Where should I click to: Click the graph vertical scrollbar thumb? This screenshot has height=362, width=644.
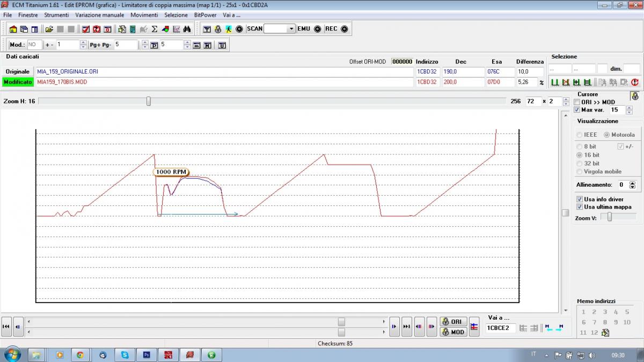(565, 212)
